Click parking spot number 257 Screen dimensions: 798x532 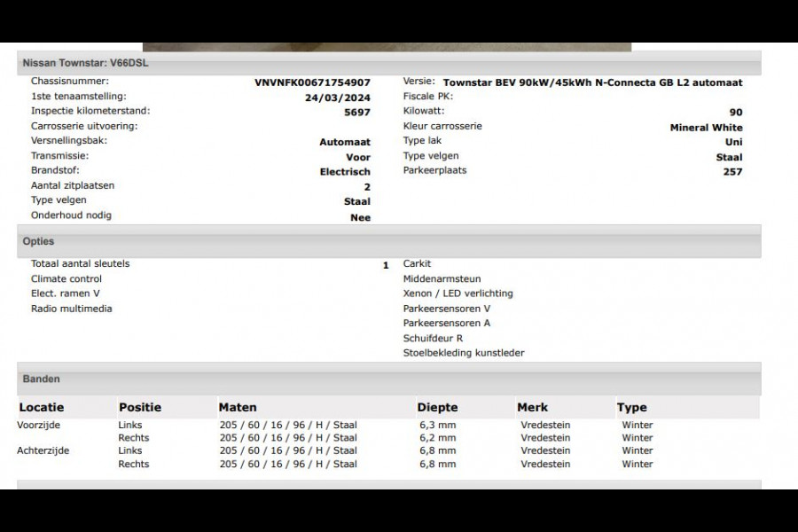tap(732, 172)
